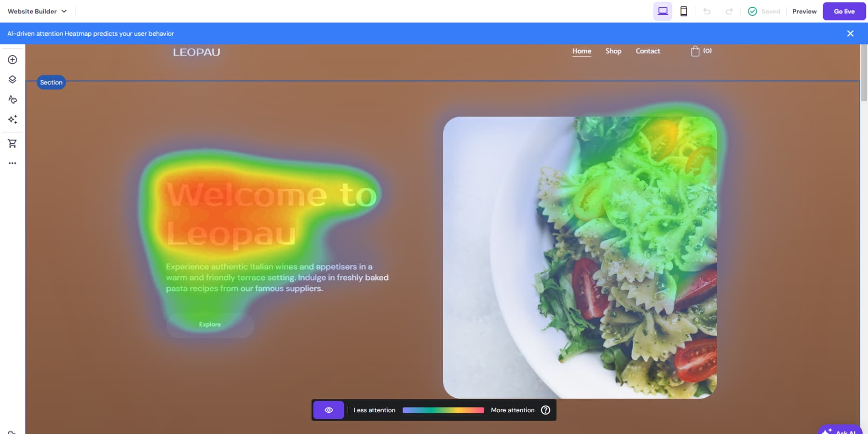Select the Add elements tool

pos(12,60)
